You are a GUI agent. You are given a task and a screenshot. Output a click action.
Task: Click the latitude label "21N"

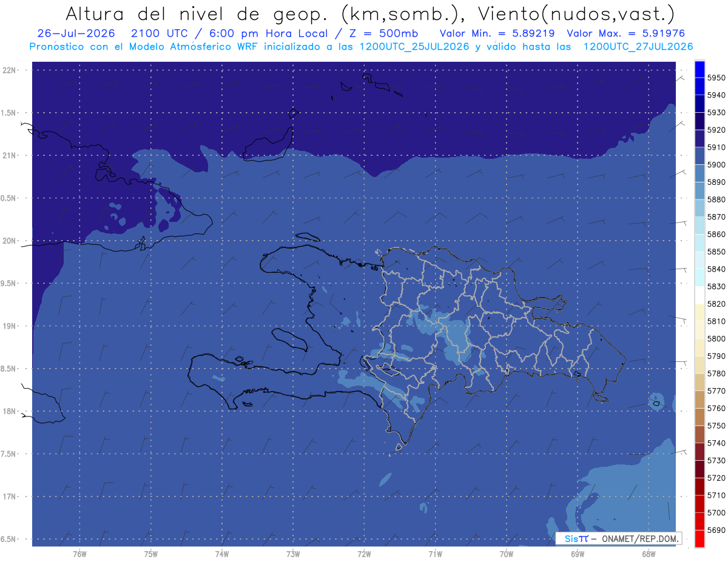tap(9, 155)
